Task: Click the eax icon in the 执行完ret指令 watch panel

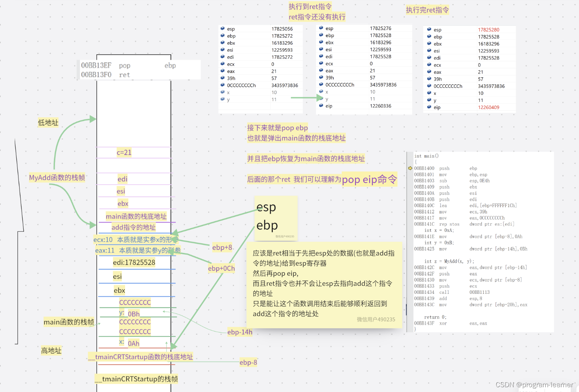Action: point(429,72)
